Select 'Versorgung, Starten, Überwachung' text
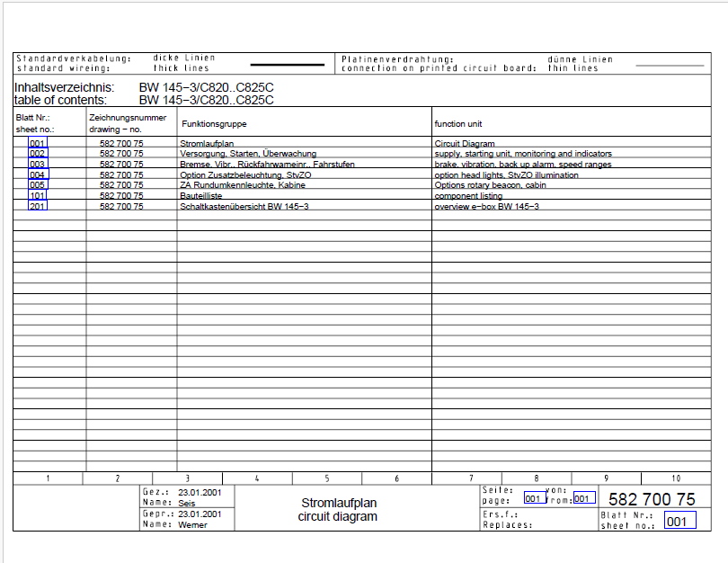The image size is (728, 563). [x=248, y=154]
